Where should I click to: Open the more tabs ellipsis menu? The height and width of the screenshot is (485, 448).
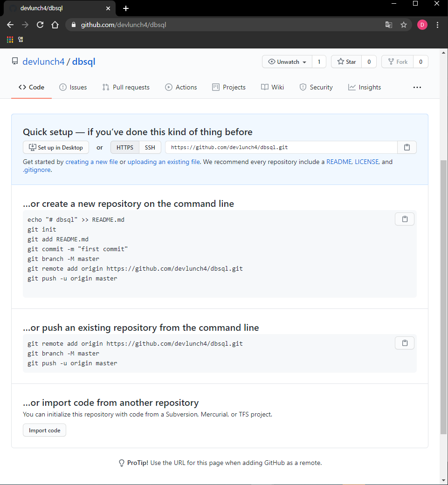[417, 87]
